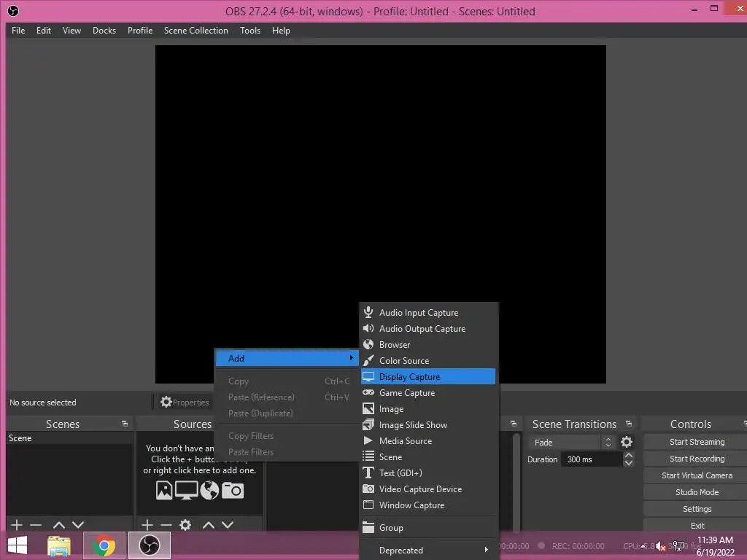Choose Audio Output Capture speaker icon
The height and width of the screenshot is (560, 747).
(368, 329)
